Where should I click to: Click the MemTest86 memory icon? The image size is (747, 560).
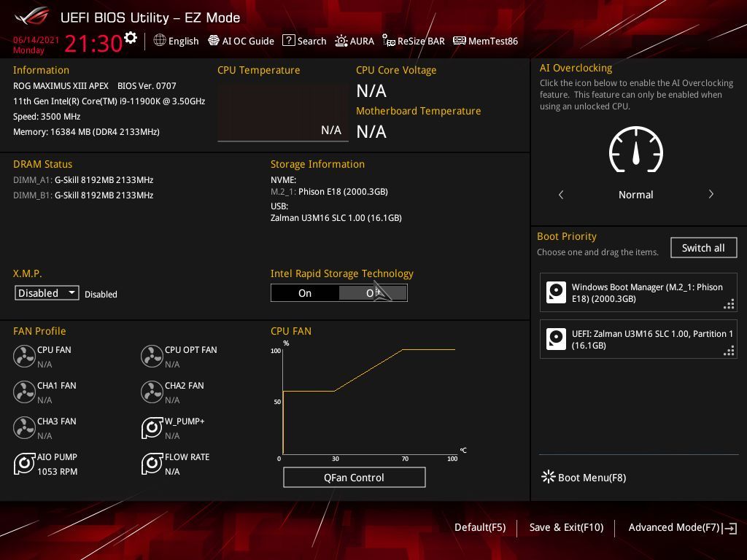(460, 41)
